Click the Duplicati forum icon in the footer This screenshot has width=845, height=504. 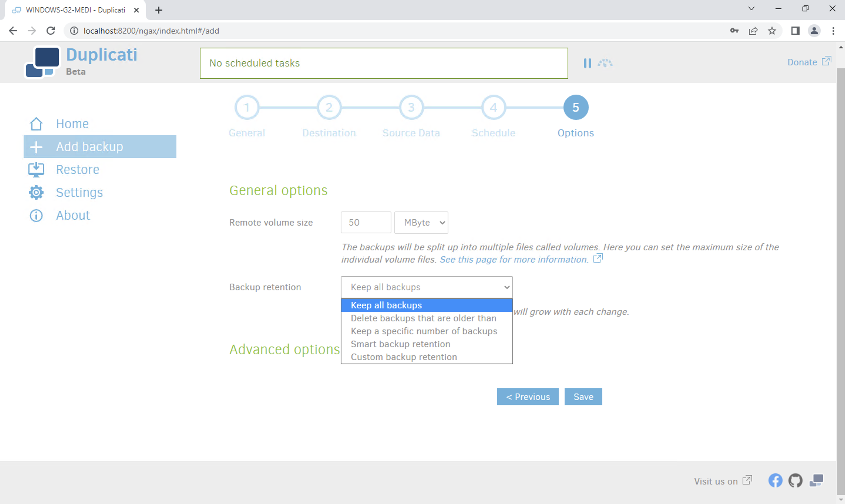[816, 480]
